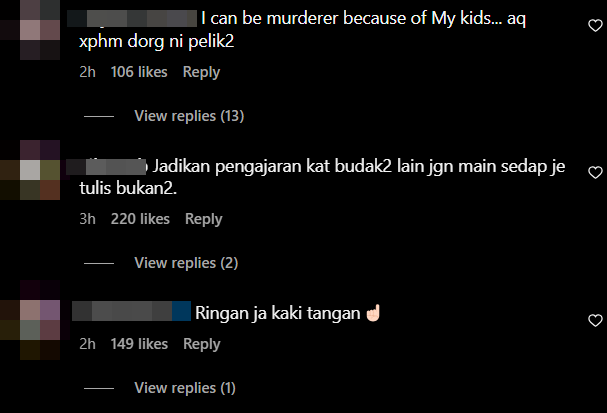Click the 3h timestamp on second comment
The height and width of the screenshot is (413, 607).
[x=87, y=219]
